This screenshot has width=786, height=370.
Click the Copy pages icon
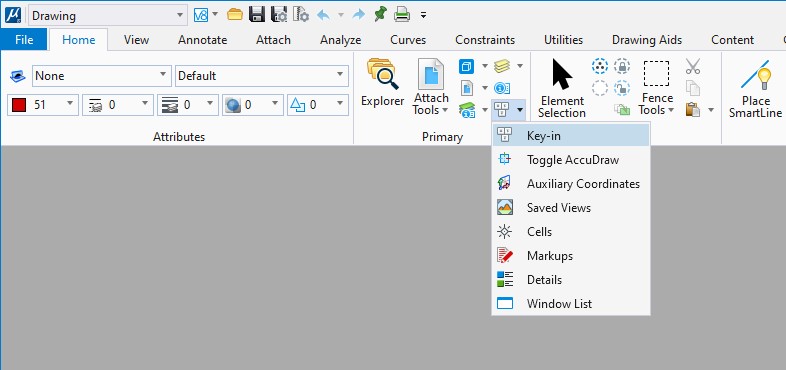click(693, 88)
